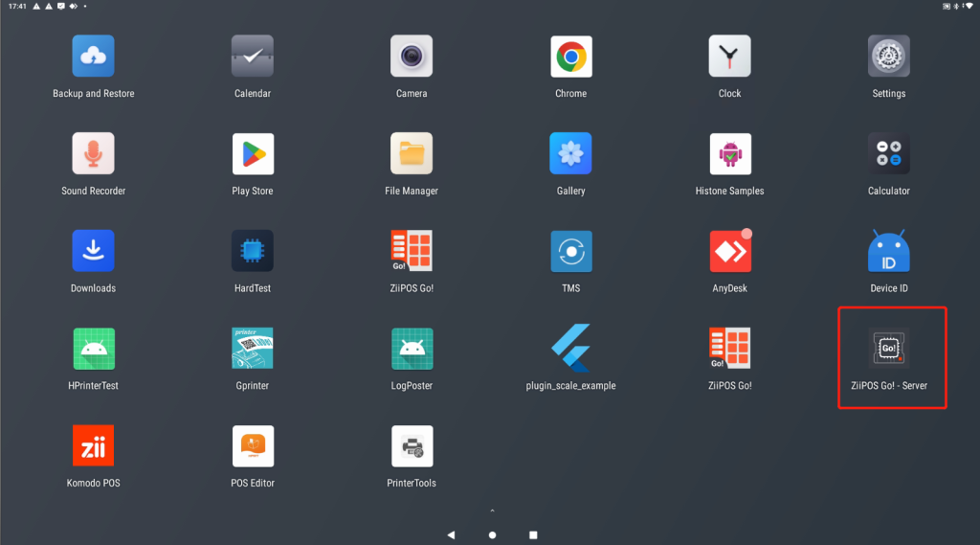Image resolution: width=980 pixels, height=545 pixels.
Task: Tap the Recents square navigation button
Action: click(533, 534)
